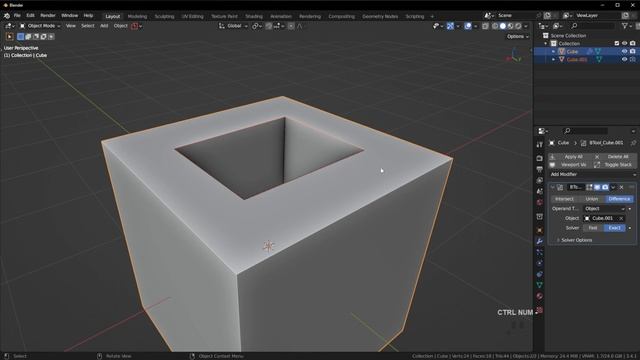
Task: Open the File menu
Action: [x=17, y=16]
